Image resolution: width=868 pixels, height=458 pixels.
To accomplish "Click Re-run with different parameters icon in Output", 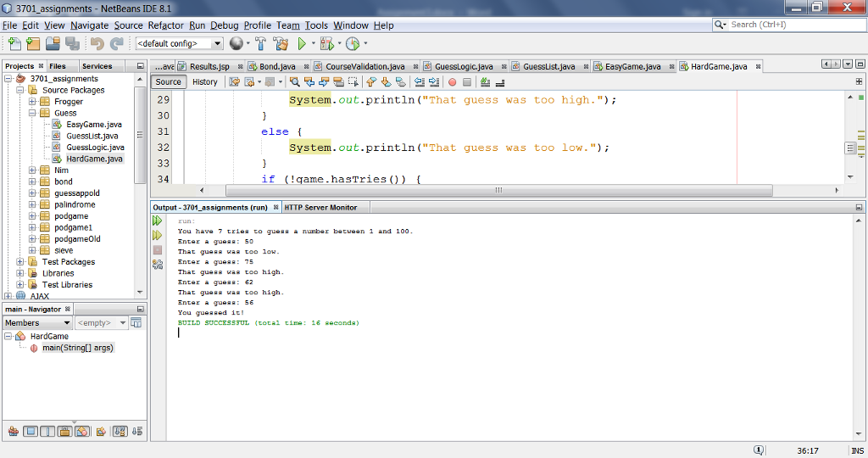I will click(x=157, y=236).
